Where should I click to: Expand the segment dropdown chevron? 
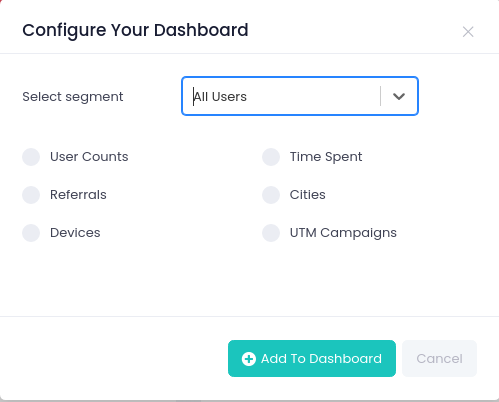pyautogui.click(x=399, y=96)
